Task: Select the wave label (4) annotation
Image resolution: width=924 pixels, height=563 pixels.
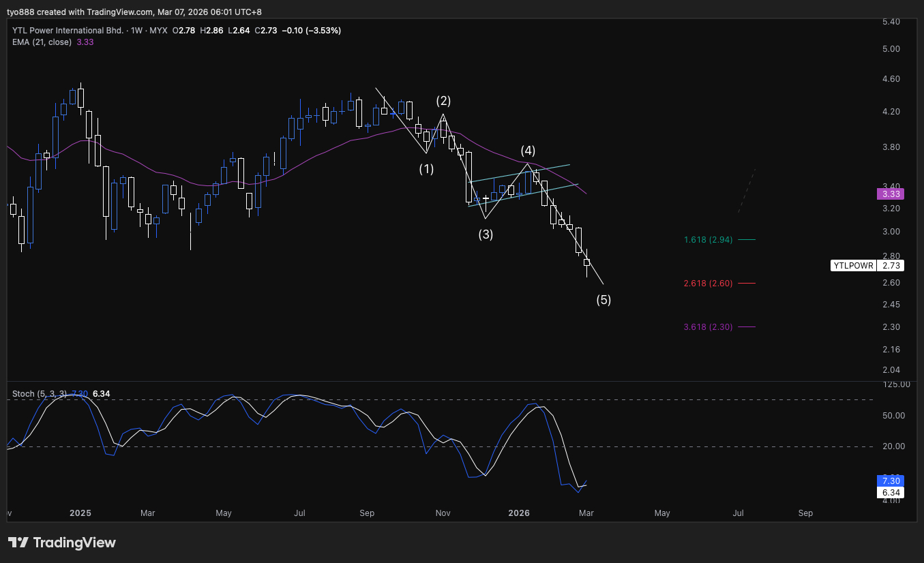Action: pyautogui.click(x=528, y=151)
